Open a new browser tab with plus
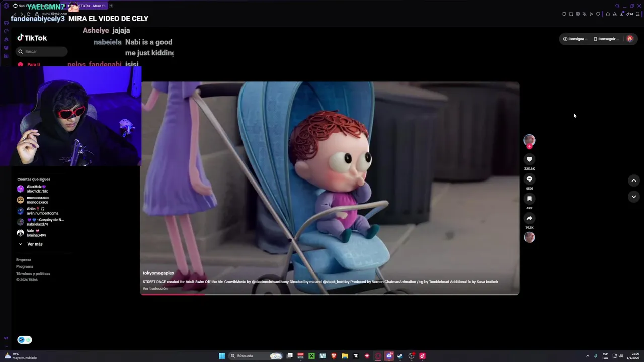This screenshot has height=362, width=644. pos(111,6)
